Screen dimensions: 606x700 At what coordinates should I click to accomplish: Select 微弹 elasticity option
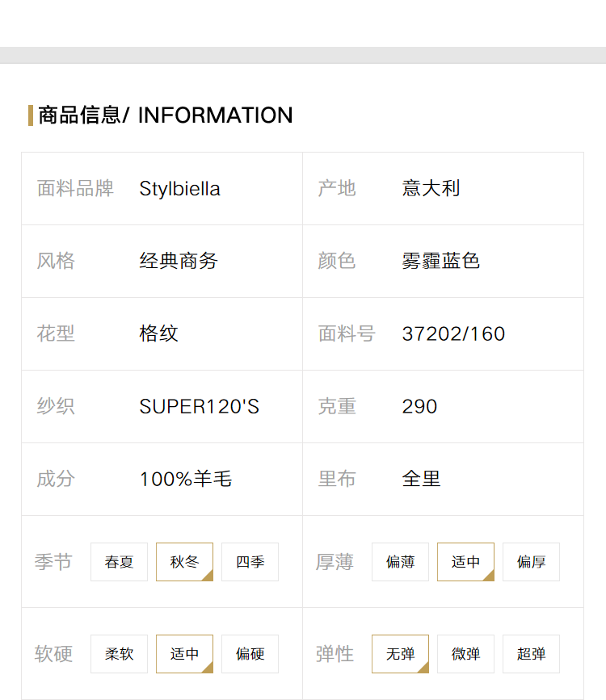point(465,653)
